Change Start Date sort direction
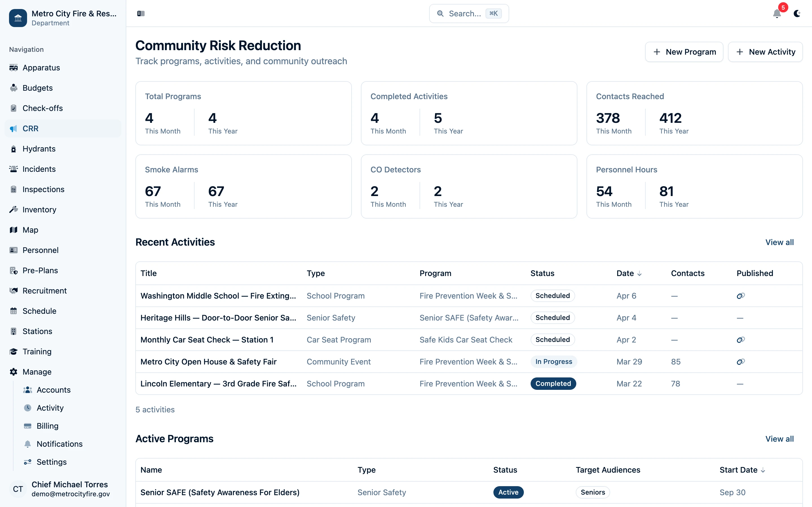The height and width of the screenshot is (507, 812). click(742, 470)
